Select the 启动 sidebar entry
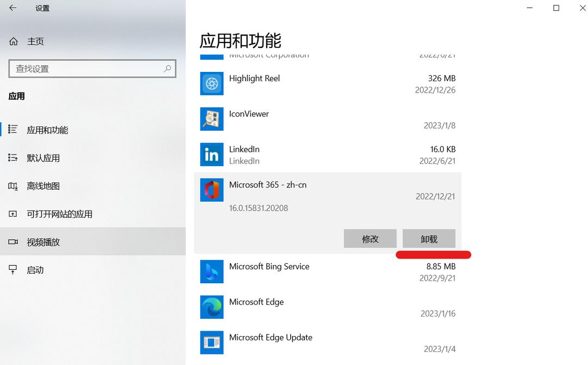 (35, 270)
